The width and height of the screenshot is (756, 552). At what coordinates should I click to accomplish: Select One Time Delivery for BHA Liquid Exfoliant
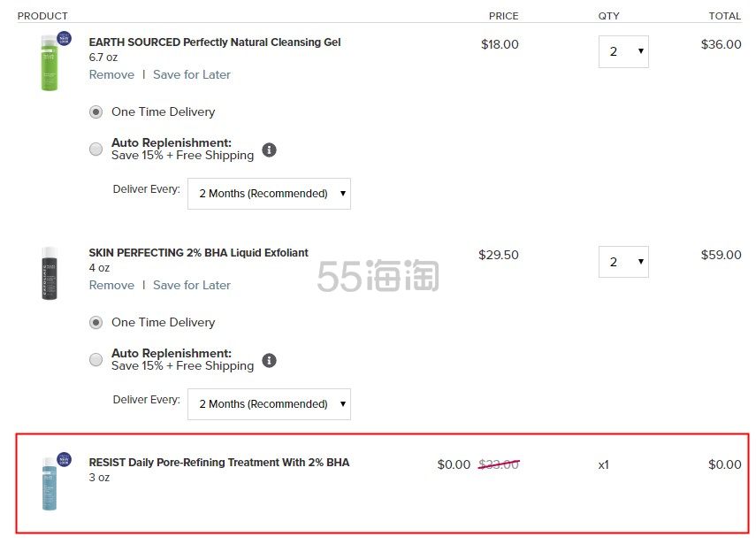pyautogui.click(x=96, y=323)
